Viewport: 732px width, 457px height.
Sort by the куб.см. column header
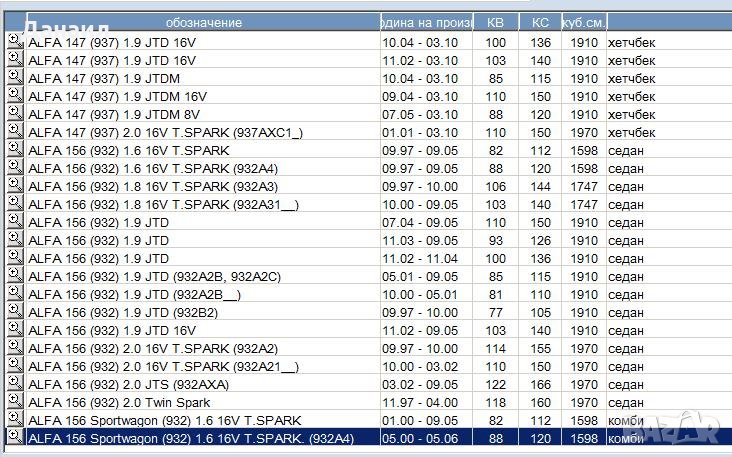(x=582, y=22)
